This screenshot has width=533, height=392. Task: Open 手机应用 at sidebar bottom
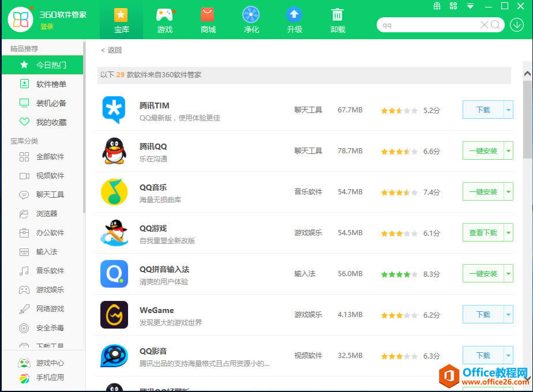tap(41, 378)
